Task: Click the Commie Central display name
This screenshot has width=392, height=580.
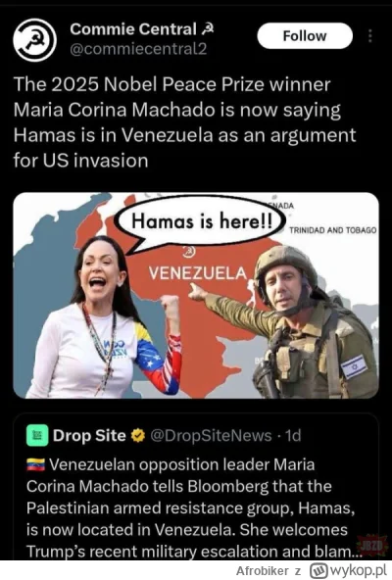Action: pos(133,28)
